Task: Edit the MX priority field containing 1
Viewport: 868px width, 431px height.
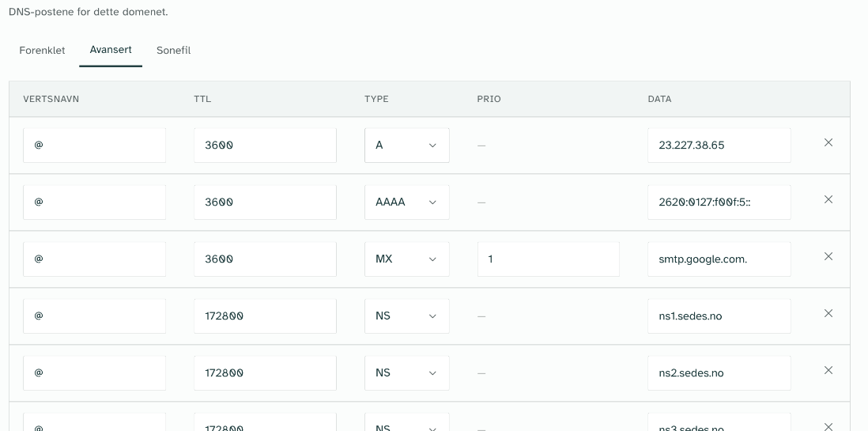Action: coord(549,259)
